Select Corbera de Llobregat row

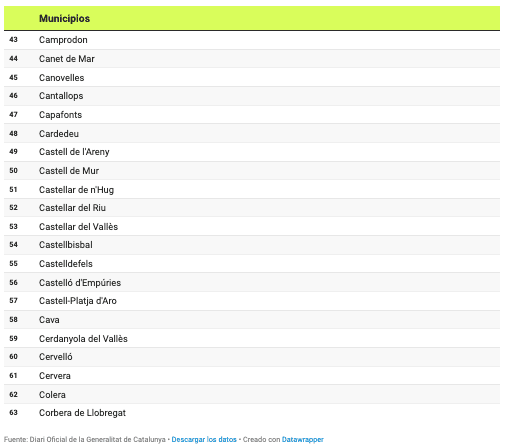[x=252, y=413]
